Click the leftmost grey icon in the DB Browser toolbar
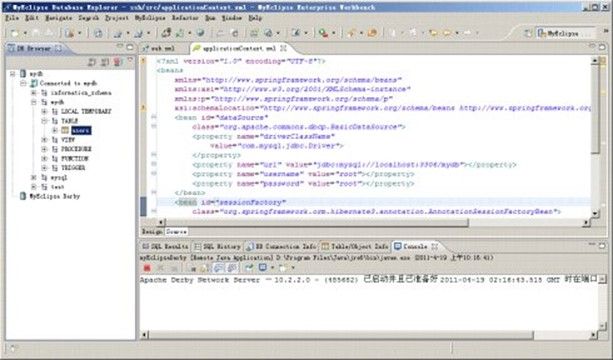Screen dimensions: 613x360 pyautogui.click(x=92, y=62)
